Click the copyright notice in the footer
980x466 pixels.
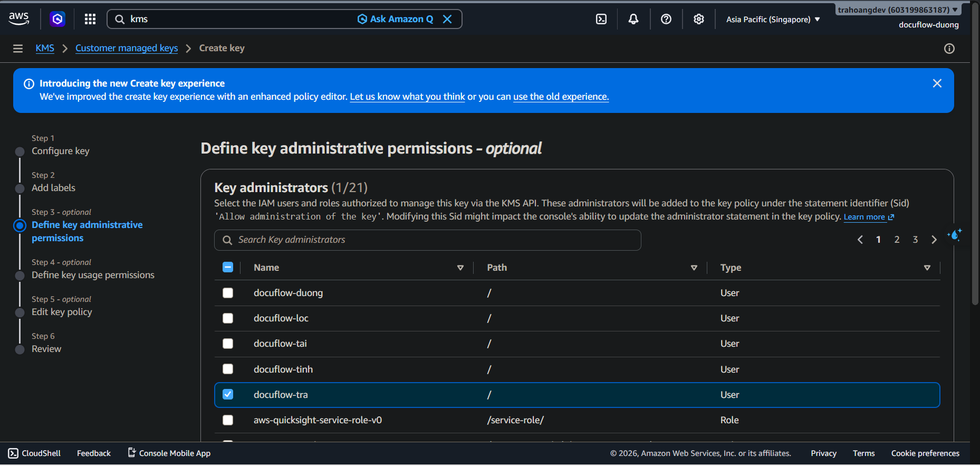700,453
